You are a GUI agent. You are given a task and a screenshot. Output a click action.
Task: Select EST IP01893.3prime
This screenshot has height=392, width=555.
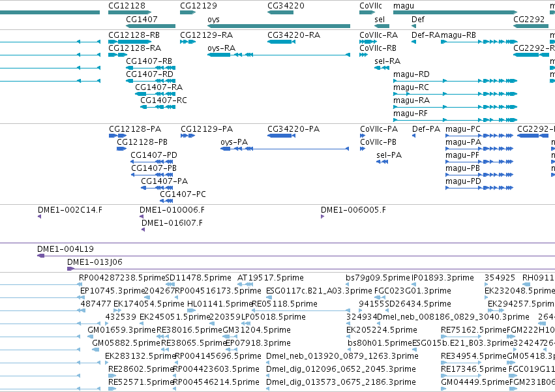413,284
